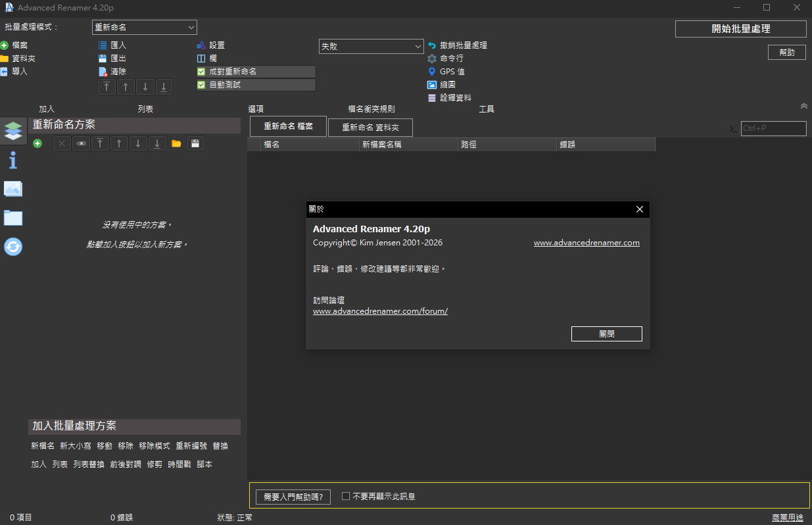Image resolution: width=812 pixels, height=525 pixels.
Task: Move list item up arrow
Action: 126,87
